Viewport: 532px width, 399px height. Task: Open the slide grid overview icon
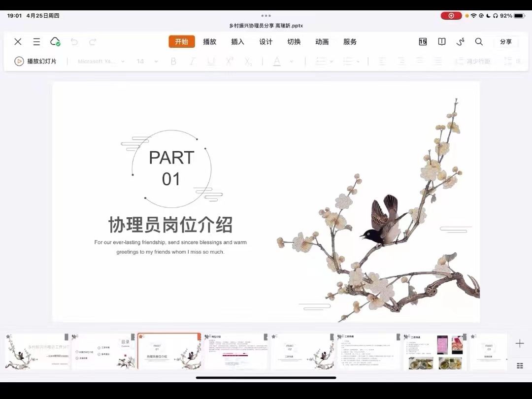[x=520, y=366]
